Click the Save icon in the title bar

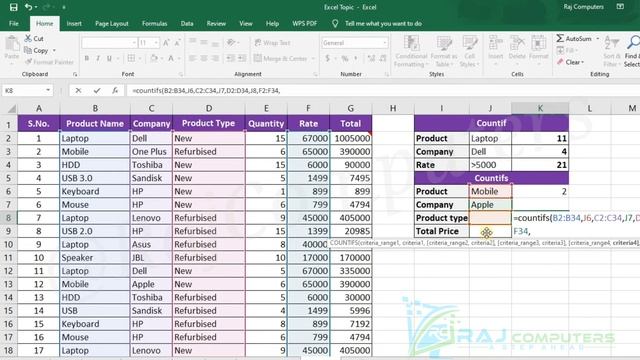coord(13,7)
